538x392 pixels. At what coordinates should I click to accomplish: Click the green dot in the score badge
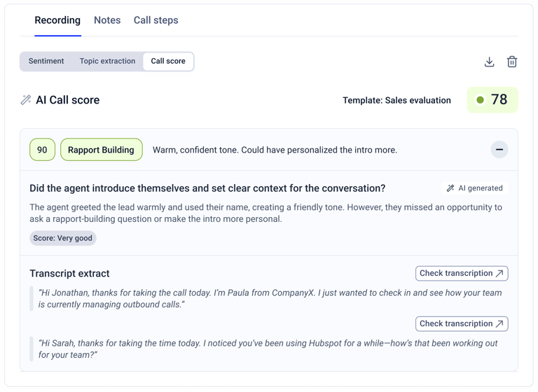click(481, 100)
